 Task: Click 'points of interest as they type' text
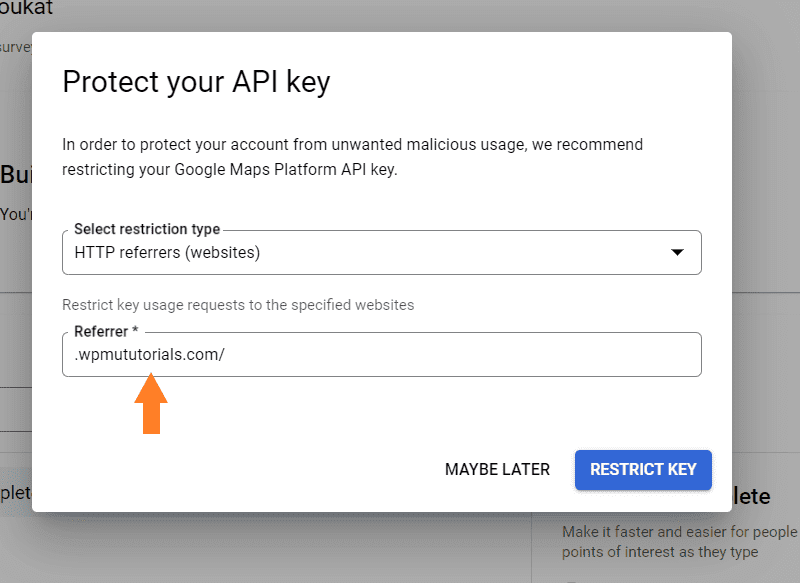tap(660, 552)
